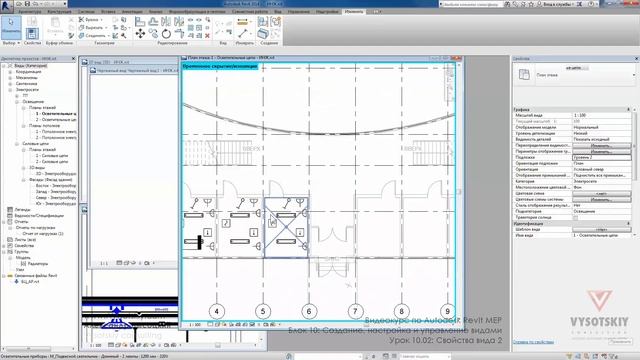Select the Радиаторы group item
640x360 pixels.
[x=38, y=264]
